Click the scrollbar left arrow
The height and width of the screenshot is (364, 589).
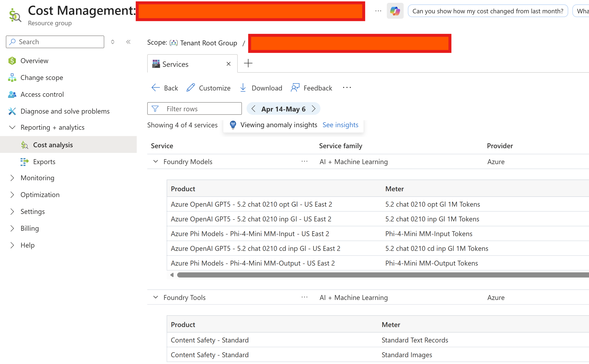coord(172,275)
